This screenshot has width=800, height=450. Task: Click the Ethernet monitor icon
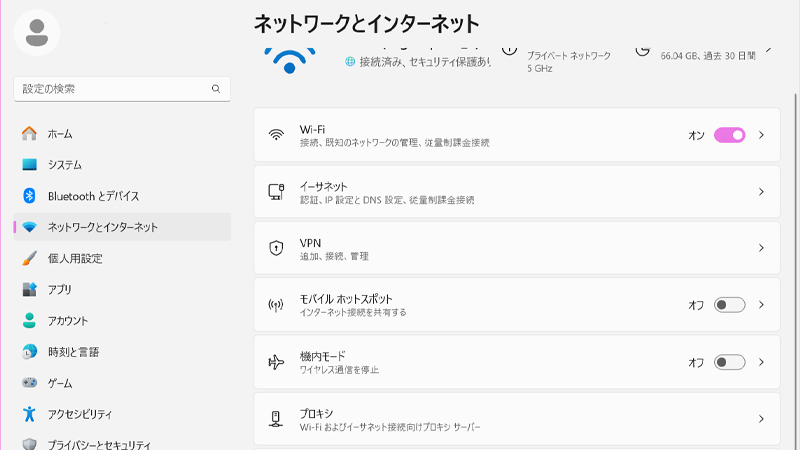(276, 192)
